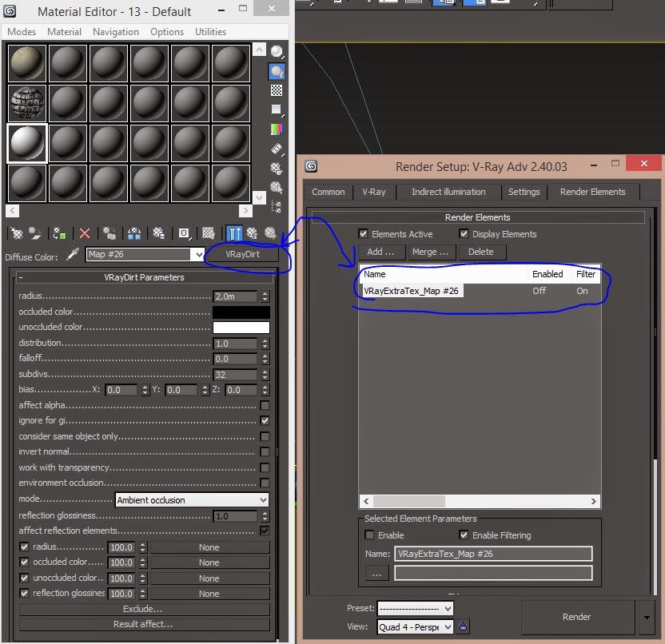
Task: Click the Add ... button
Action: pos(380,252)
